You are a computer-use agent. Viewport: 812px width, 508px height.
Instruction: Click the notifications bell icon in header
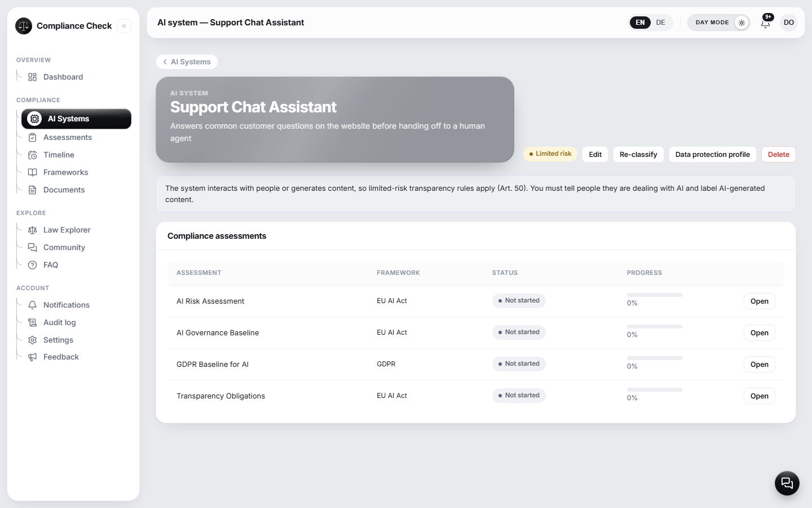[765, 23]
